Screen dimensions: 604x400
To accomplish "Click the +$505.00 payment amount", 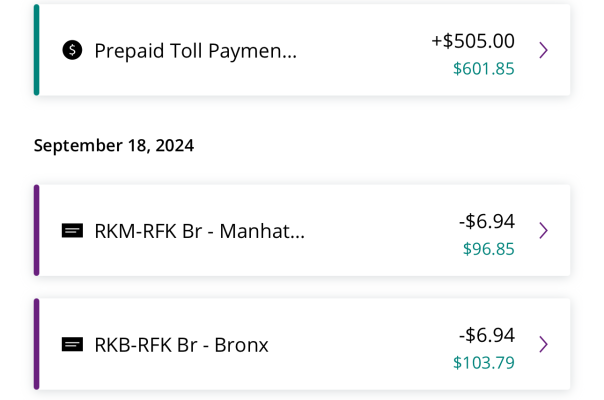I will coord(473,41).
